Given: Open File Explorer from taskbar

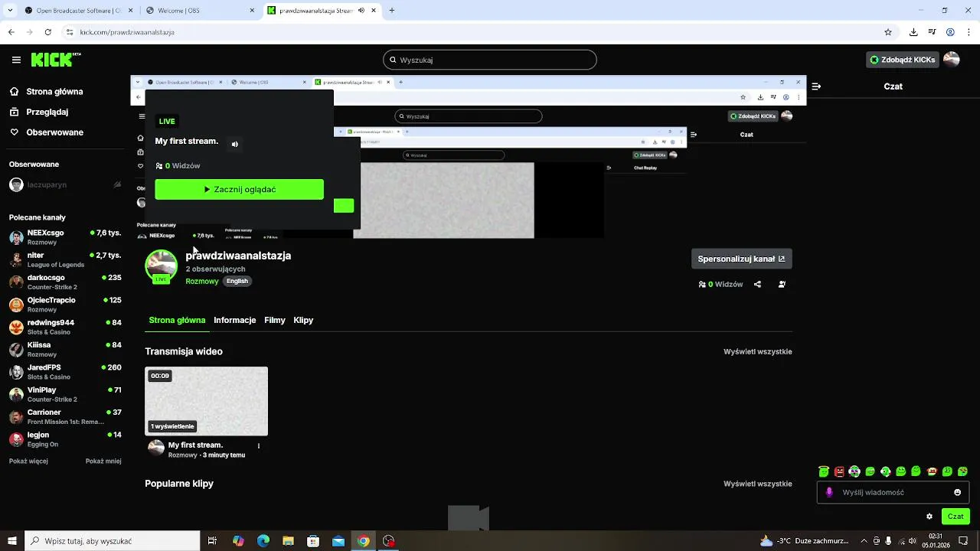Looking at the screenshot, I should click(288, 541).
